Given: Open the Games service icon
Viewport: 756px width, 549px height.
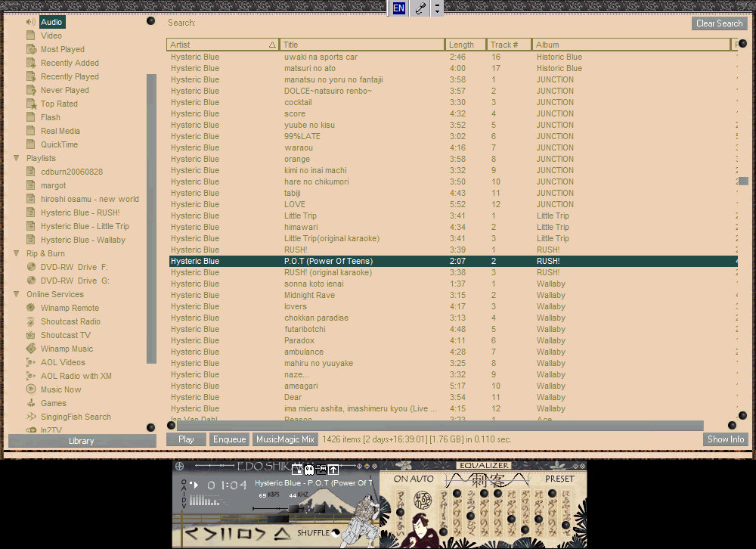Looking at the screenshot, I should (31, 403).
